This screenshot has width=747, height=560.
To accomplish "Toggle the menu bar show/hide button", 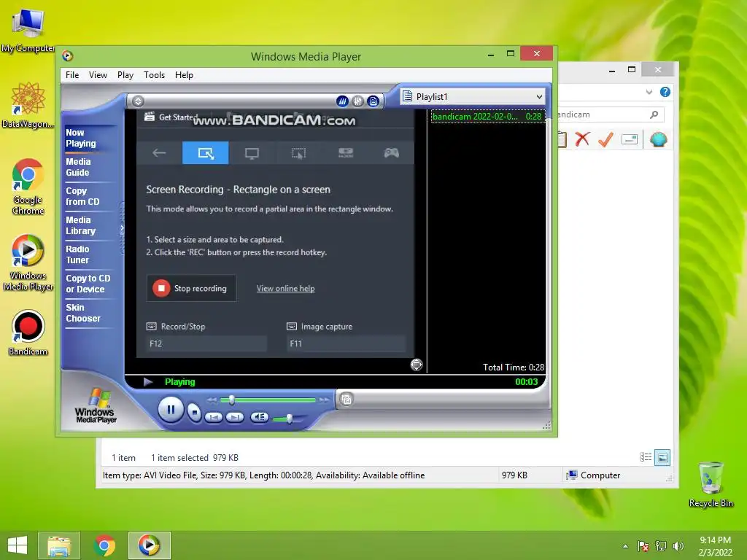I will [138, 101].
